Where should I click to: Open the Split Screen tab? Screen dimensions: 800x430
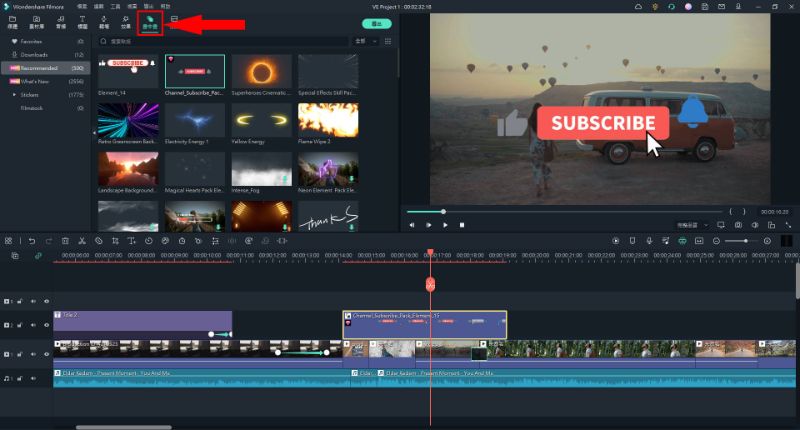174,22
